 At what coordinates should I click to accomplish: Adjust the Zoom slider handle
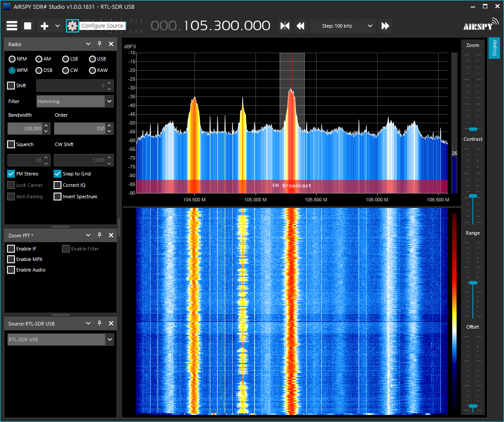(x=473, y=129)
